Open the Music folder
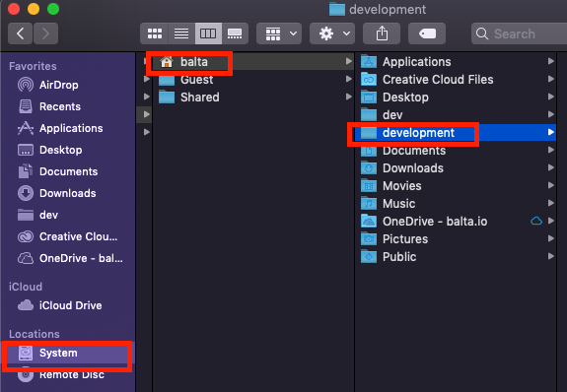The width and height of the screenshot is (567, 392). point(456,204)
